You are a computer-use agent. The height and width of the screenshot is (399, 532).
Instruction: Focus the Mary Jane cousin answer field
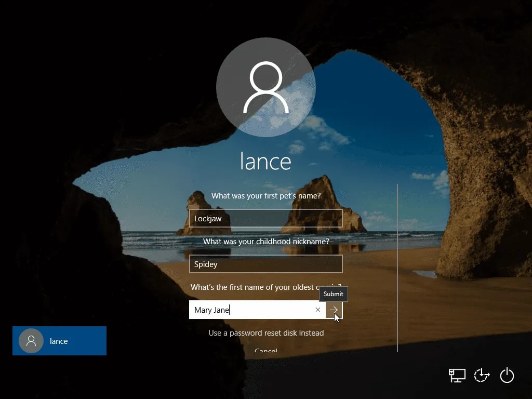[252, 310]
